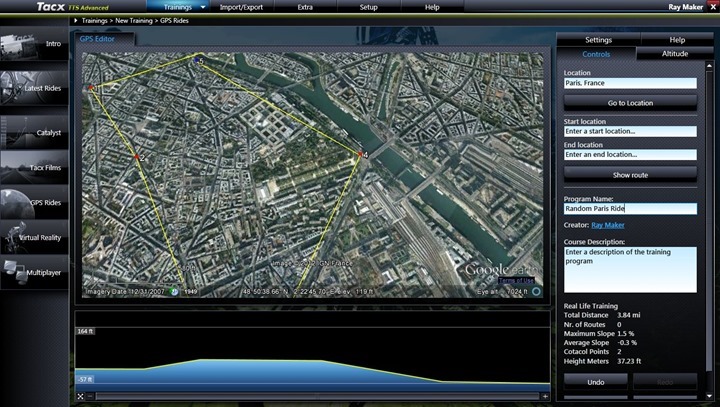Switch to the Settings tab

(x=598, y=40)
